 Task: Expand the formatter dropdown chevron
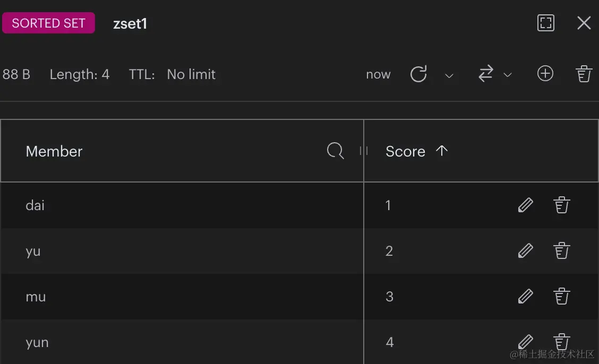point(507,75)
